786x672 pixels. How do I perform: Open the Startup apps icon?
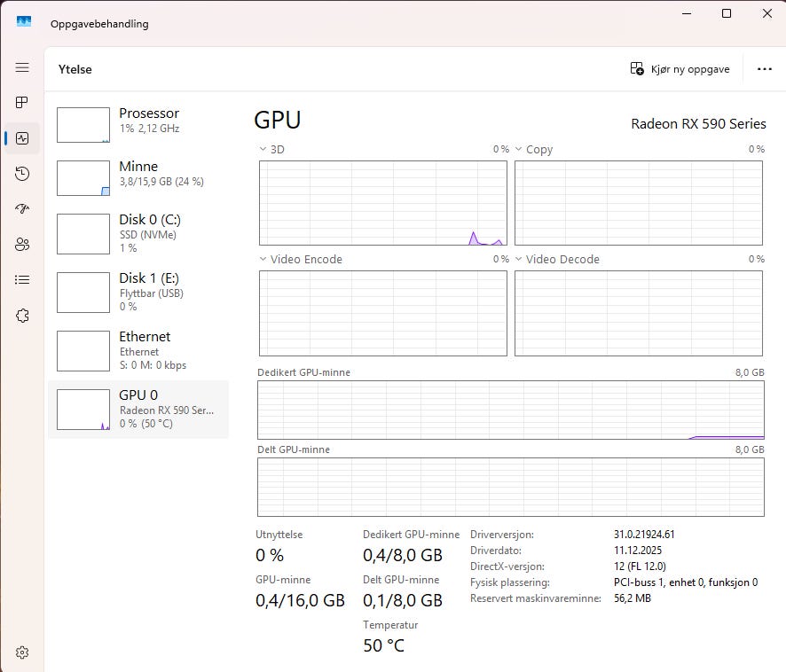[22, 208]
